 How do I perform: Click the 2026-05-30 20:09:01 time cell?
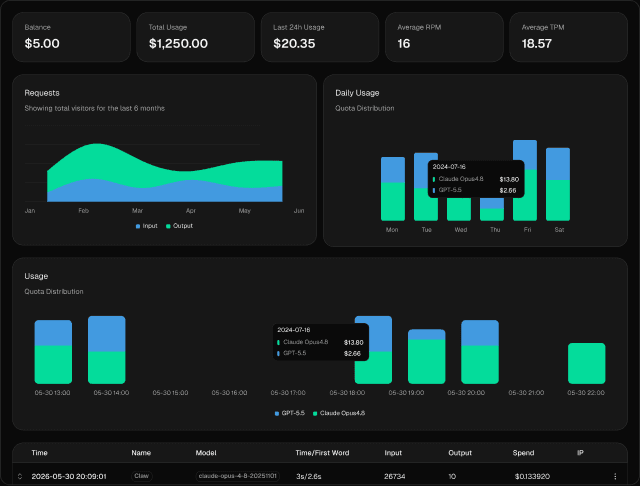coord(69,476)
